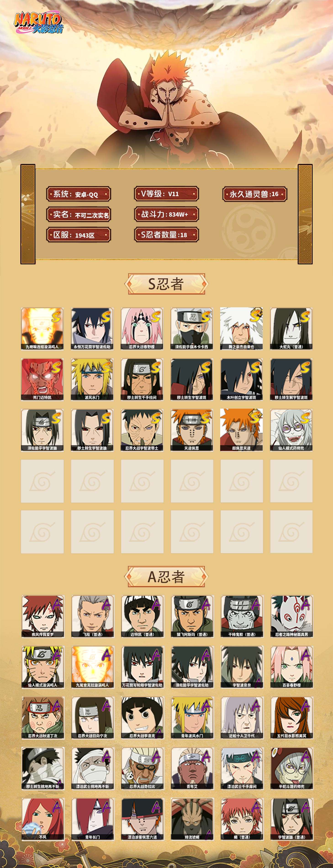Click the Naruto Mobile 火影忍者 logo
Viewport: 333px width, 868px height.
[38, 23]
